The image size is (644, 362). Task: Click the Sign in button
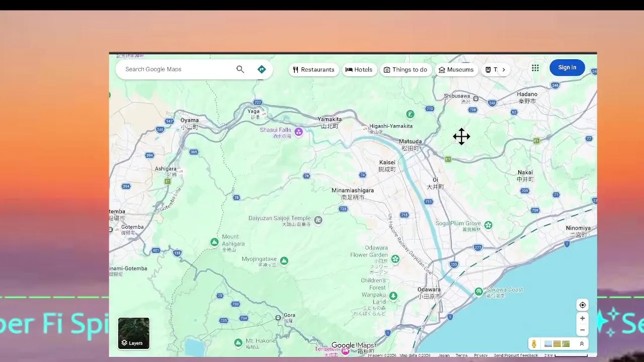pyautogui.click(x=567, y=67)
